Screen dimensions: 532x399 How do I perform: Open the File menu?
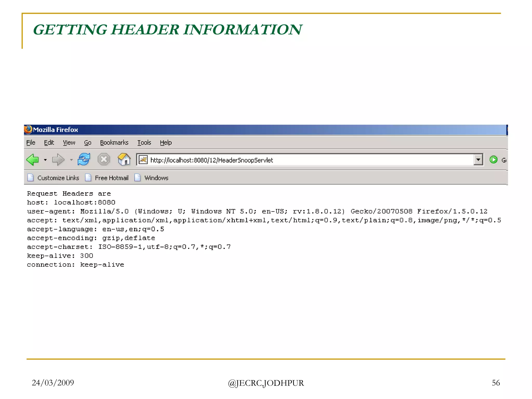pos(31,143)
